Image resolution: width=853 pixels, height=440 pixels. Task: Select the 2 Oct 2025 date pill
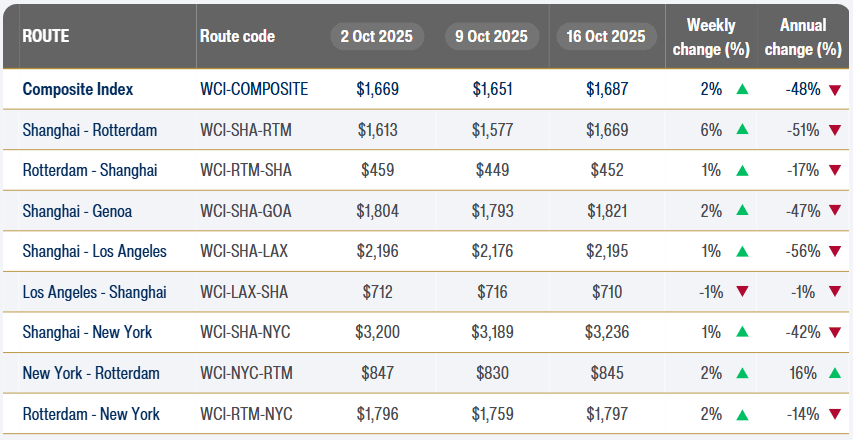(x=377, y=36)
